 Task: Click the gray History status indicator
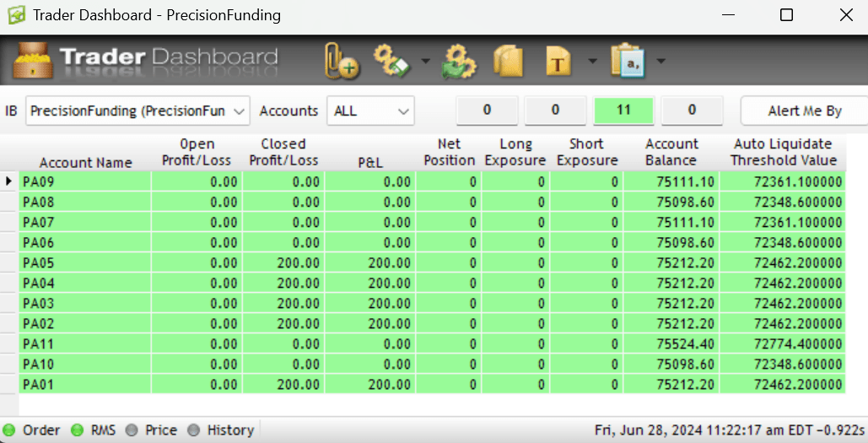click(193, 430)
